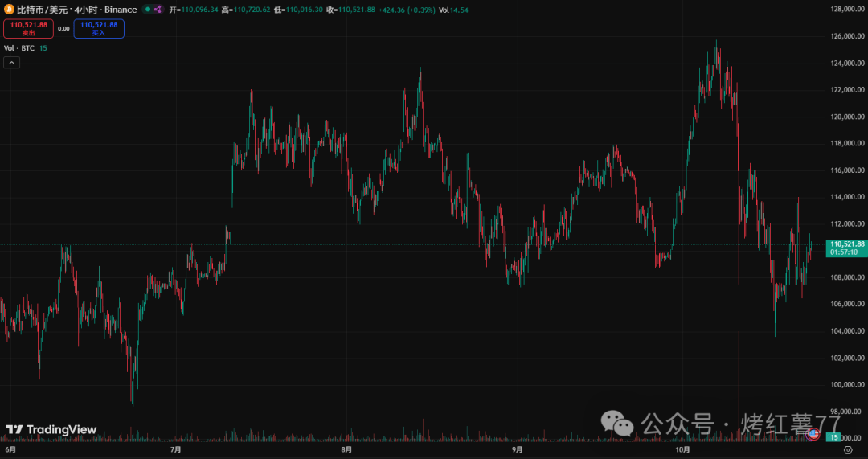This screenshot has width=868, height=459.
Task: Click the green market status dot
Action: [147, 10]
